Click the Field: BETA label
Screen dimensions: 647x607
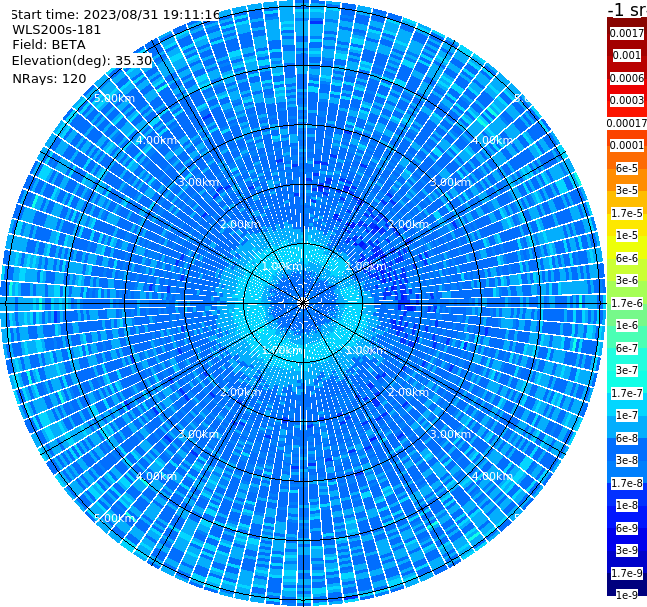[49, 45]
